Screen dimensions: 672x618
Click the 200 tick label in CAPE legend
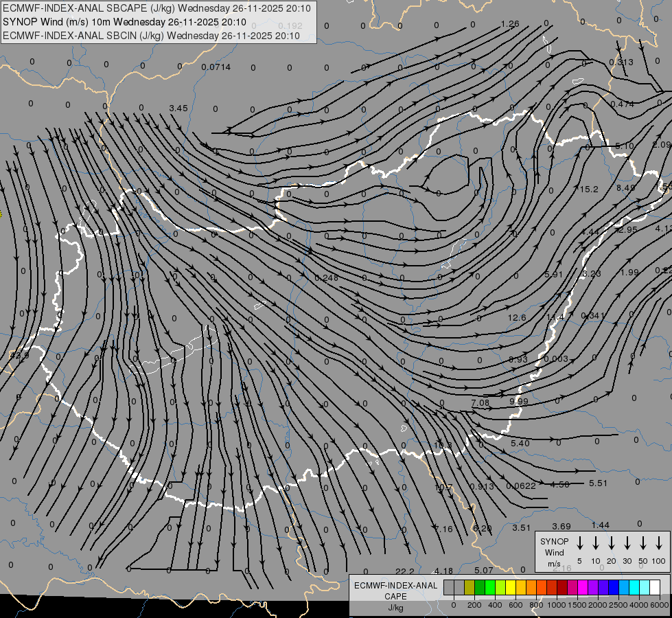pyautogui.click(x=474, y=605)
